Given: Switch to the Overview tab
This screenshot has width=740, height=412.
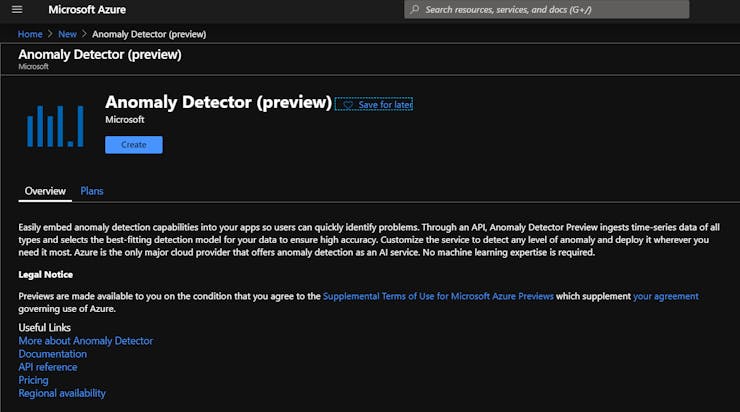Looking at the screenshot, I should point(45,191).
